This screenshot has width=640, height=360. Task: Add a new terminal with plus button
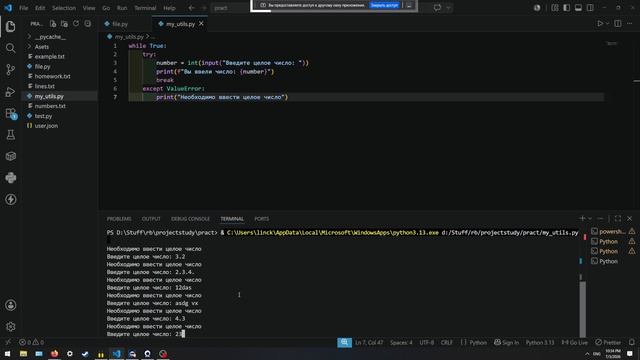(x=582, y=219)
